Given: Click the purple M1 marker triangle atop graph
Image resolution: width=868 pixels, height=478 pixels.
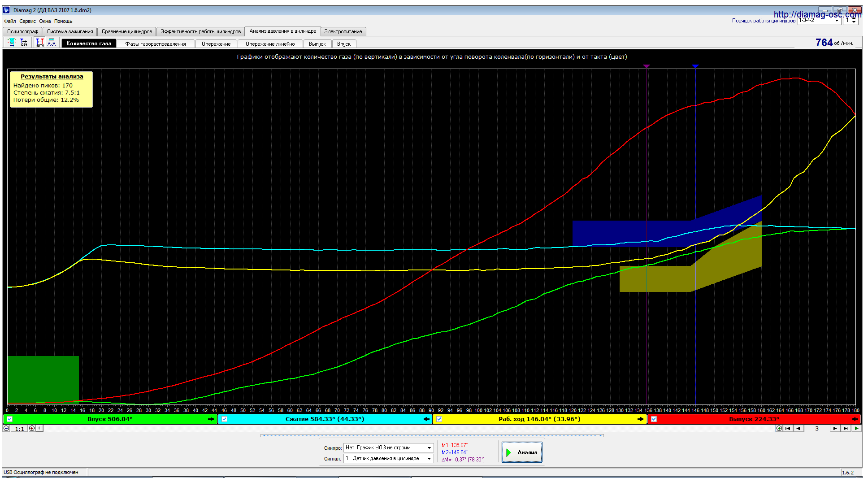Looking at the screenshot, I should (x=647, y=66).
